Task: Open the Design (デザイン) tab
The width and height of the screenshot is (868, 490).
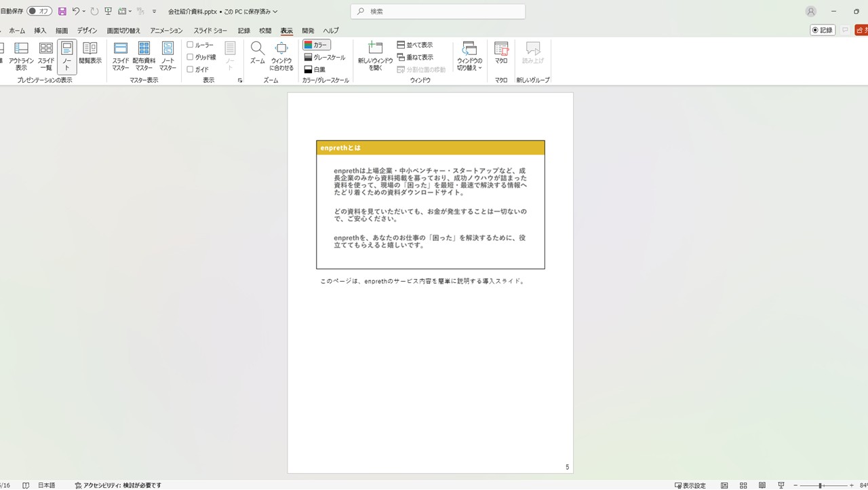Action: 87,31
